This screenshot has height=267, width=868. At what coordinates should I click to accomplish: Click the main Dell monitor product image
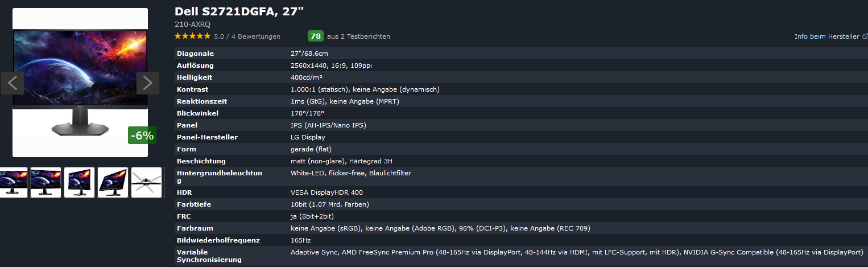(80, 83)
